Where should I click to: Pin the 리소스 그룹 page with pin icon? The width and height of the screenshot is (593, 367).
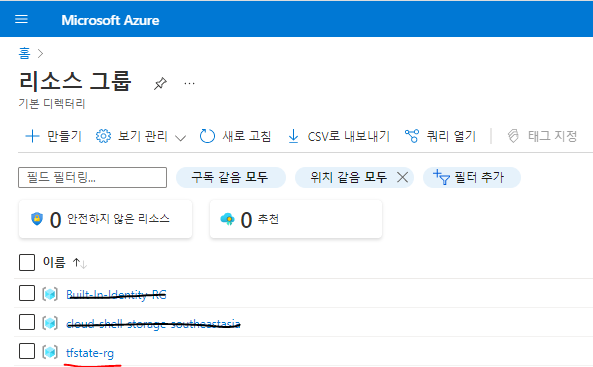pyautogui.click(x=160, y=83)
